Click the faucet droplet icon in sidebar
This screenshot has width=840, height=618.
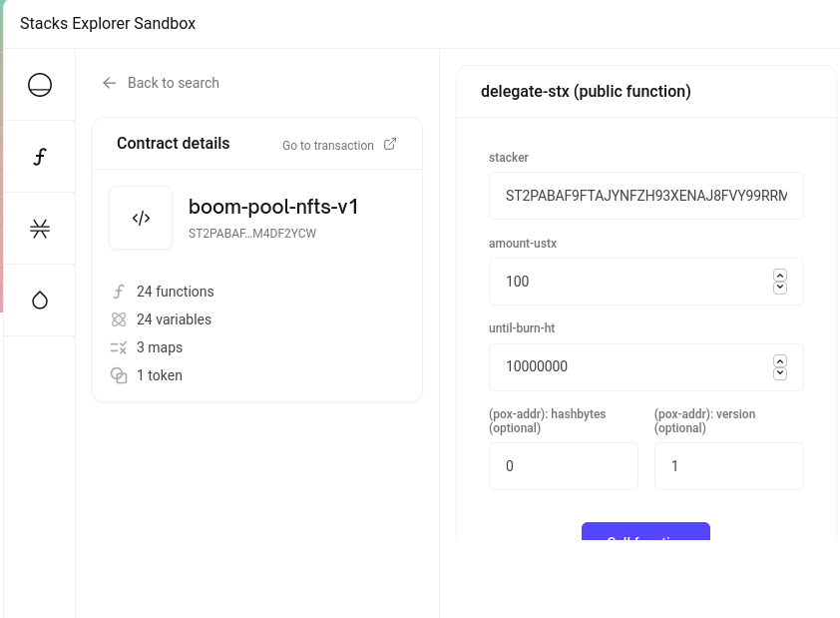40,301
